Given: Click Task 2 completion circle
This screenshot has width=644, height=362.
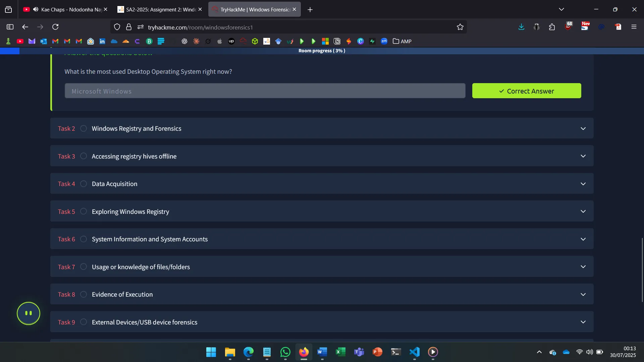Looking at the screenshot, I should point(84,128).
